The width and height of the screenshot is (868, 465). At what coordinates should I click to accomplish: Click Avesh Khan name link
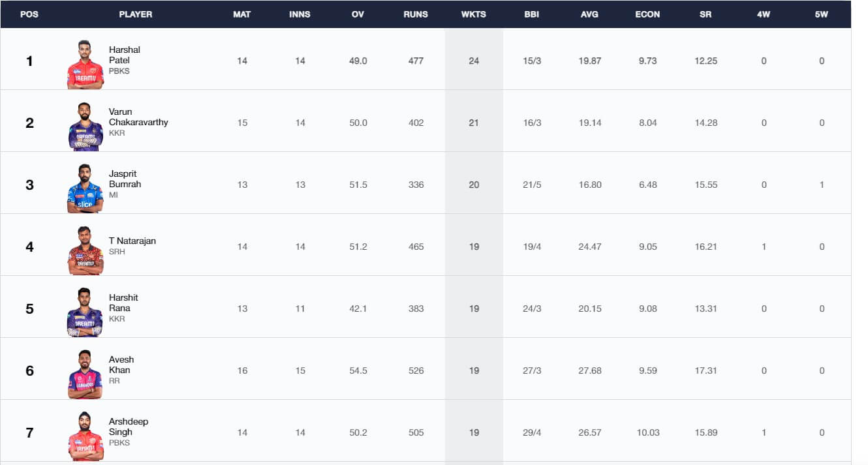click(x=121, y=365)
